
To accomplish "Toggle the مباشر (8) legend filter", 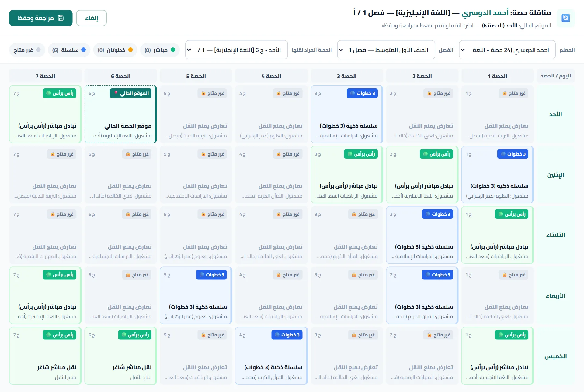I will [160, 50].
